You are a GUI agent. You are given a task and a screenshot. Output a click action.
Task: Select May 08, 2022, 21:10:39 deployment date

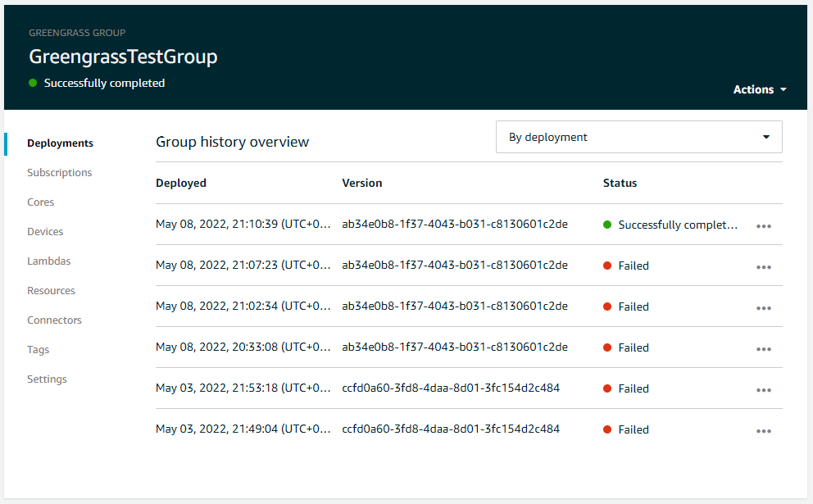tap(243, 224)
